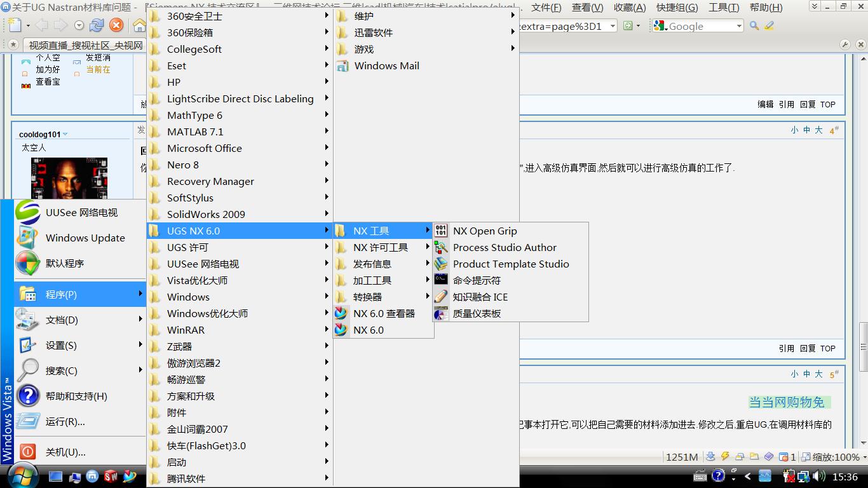The width and height of the screenshot is (868, 488).
Task: Open Windows Update from Start menu
Action: tap(80, 238)
